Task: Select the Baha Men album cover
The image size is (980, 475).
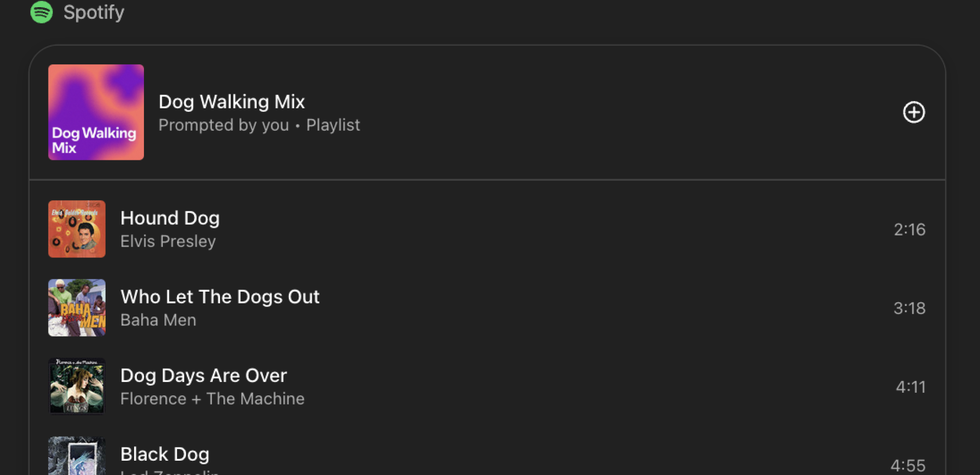Action: [x=77, y=307]
